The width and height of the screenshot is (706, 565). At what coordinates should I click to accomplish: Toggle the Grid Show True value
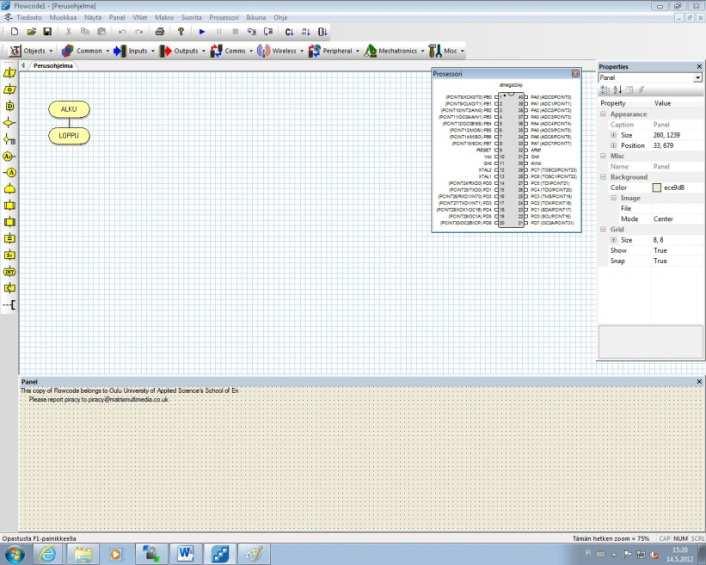click(x=660, y=250)
